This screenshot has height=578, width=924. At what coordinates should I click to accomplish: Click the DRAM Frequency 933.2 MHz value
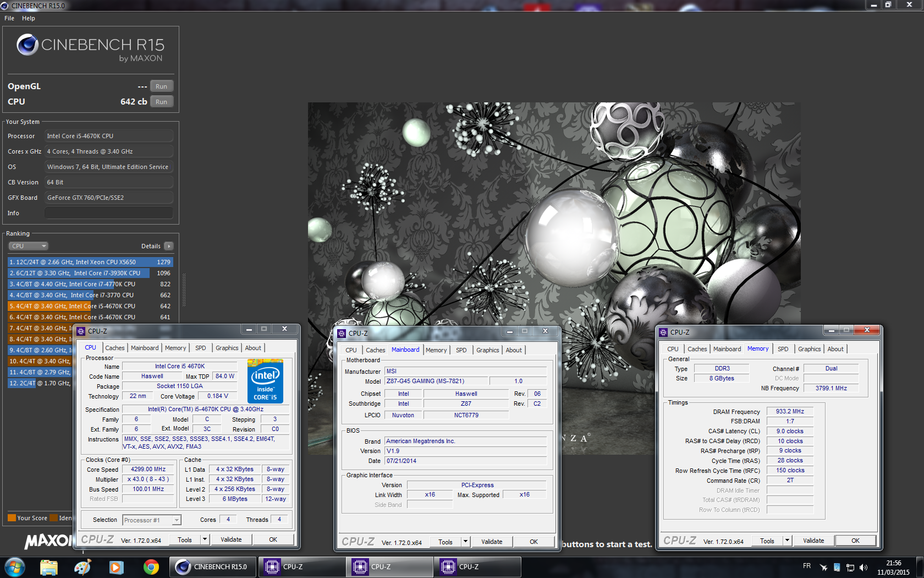[790, 411]
